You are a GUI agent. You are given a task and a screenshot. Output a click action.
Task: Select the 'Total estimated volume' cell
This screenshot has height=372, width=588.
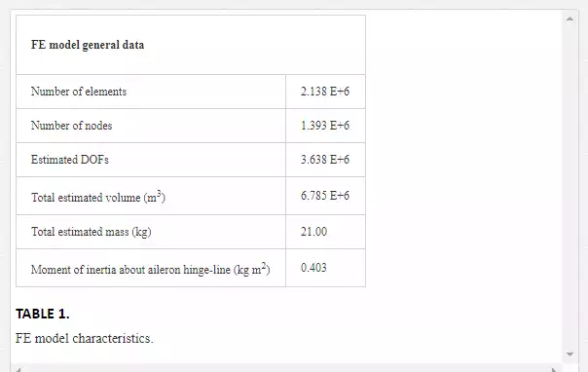coord(151,196)
